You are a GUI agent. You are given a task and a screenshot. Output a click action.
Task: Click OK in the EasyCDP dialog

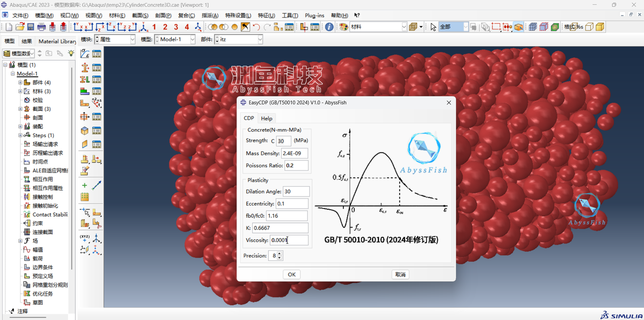click(x=291, y=274)
